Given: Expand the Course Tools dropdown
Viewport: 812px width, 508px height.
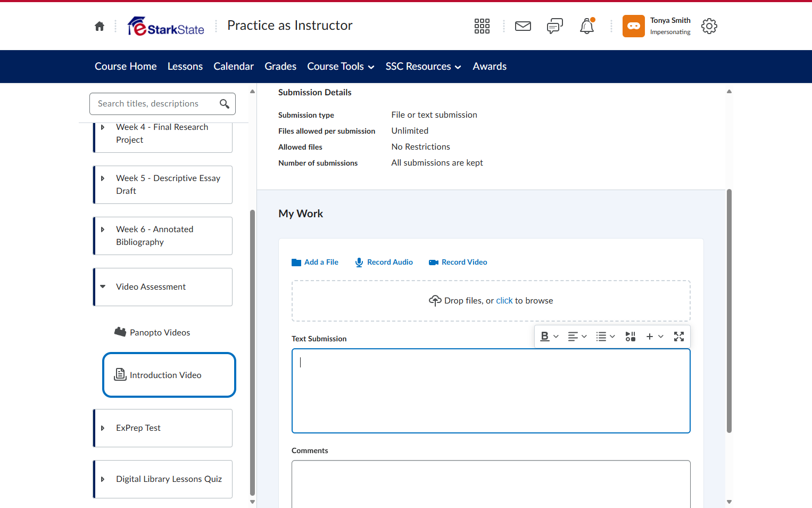Looking at the screenshot, I should click(x=341, y=67).
